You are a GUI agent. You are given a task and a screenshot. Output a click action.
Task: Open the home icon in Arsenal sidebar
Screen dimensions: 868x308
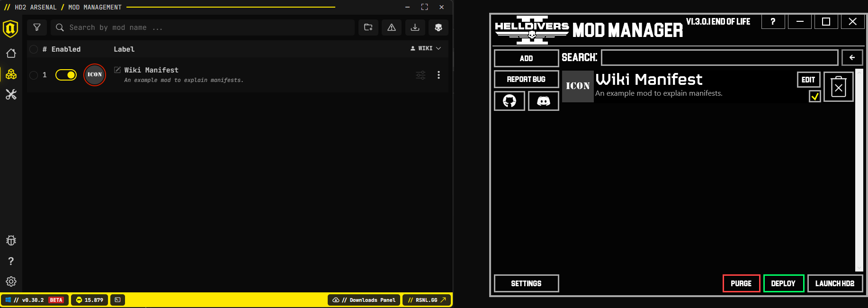click(11, 53)
